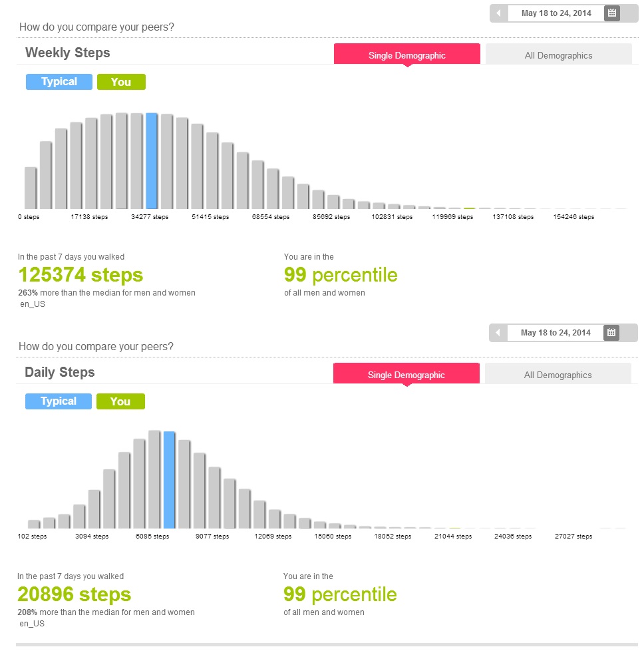
Task: Toggle the Typical legend in Daily Steps
Action: point(59,401)
